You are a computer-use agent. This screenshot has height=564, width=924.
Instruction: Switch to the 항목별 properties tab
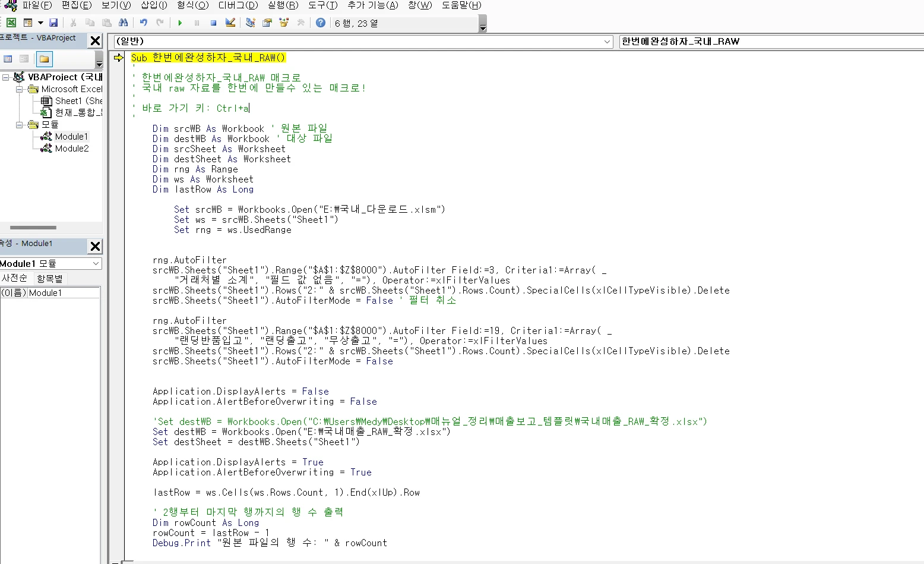click(50, 278)
